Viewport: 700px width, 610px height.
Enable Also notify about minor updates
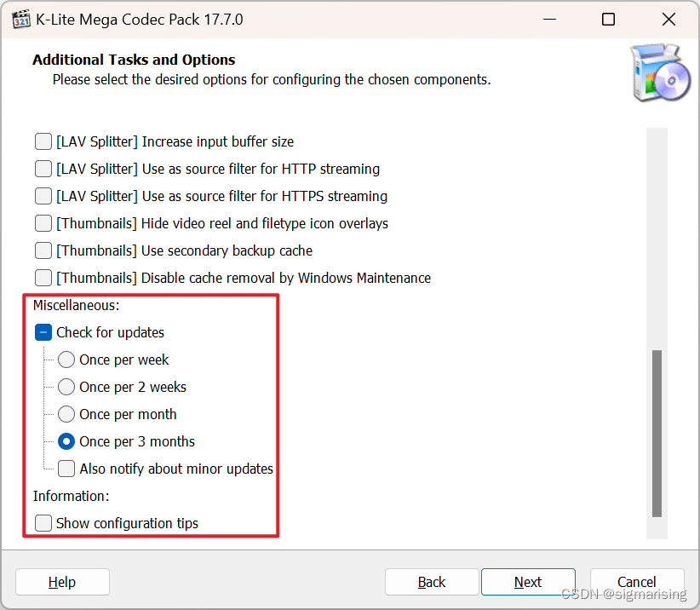66,469
